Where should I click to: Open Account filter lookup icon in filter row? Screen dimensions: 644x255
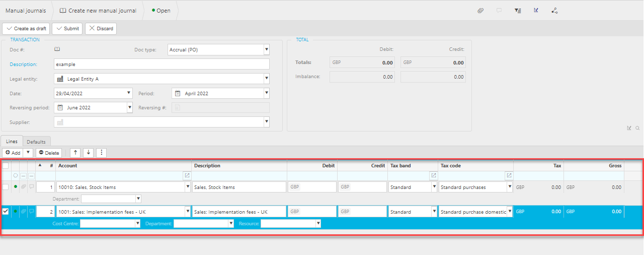[187, 175]
